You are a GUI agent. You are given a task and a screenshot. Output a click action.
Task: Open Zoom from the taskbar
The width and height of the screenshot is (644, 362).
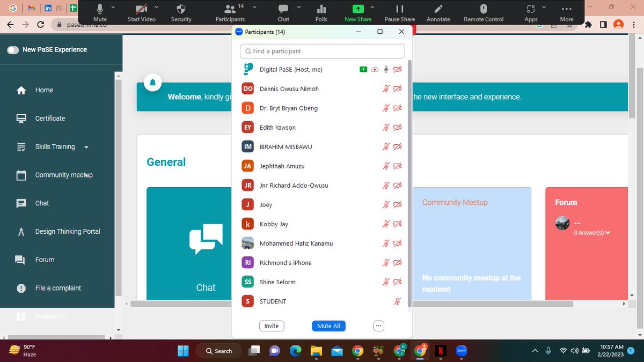(461, 351)
